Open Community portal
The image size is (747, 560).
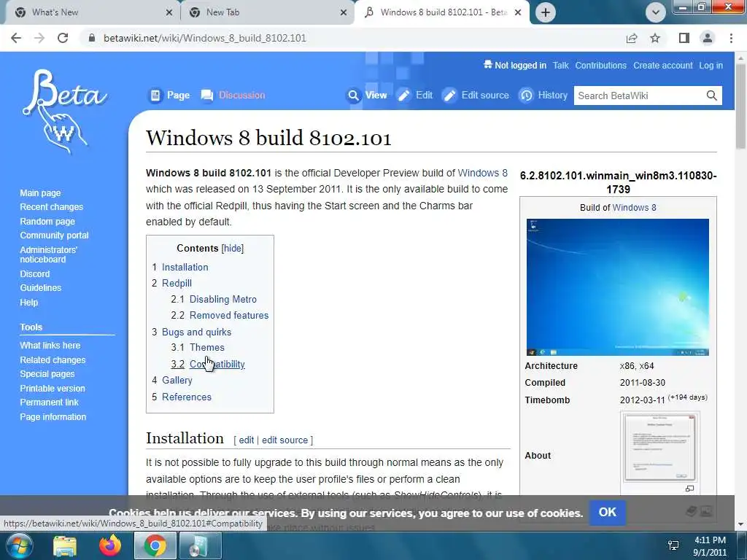(x=54, y=236)
